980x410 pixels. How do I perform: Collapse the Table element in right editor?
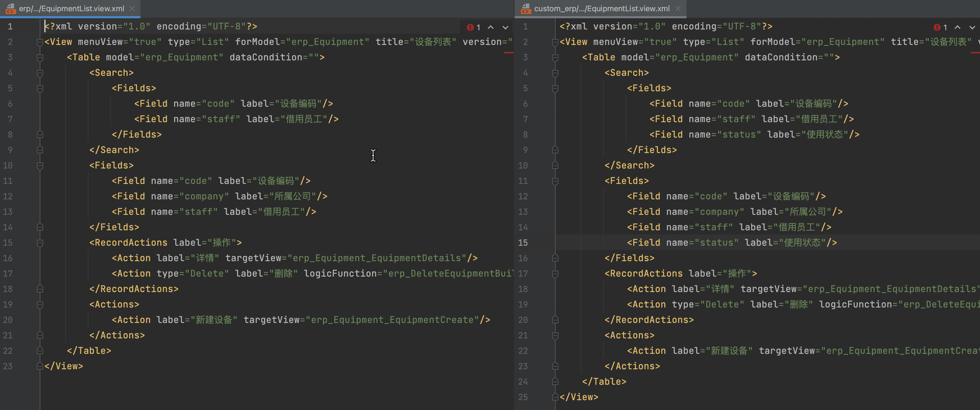point(555,57)
